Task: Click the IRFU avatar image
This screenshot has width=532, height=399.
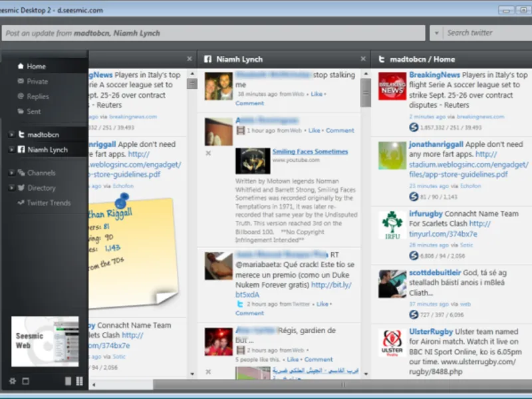Action: click(x=392, y=225)
